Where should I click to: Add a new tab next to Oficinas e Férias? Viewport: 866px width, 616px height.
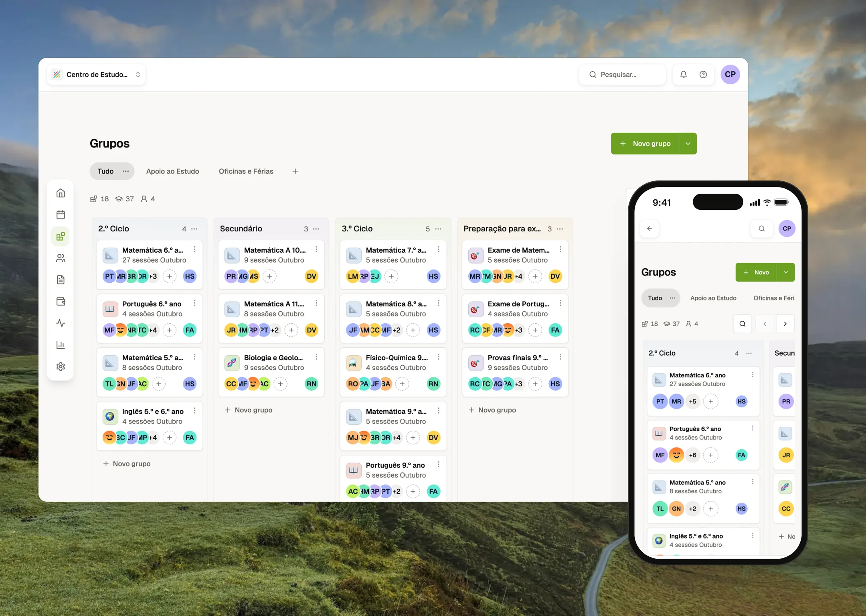pos(295,171)
